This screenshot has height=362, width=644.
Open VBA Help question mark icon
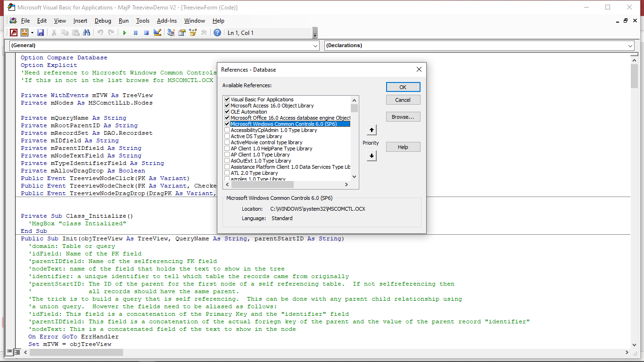[217, 33]
